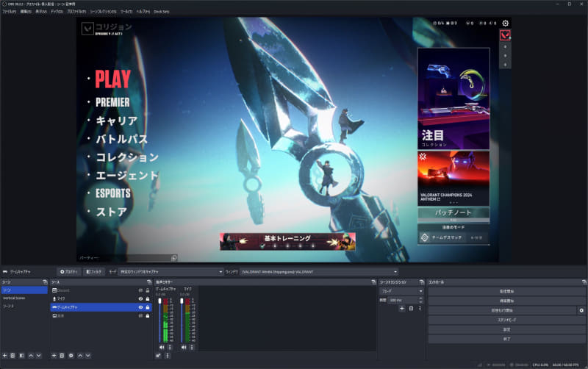Open the window (ウィンドウ) selection dropdown
This screenshot has height=369, width=588.
click(319, 272)
